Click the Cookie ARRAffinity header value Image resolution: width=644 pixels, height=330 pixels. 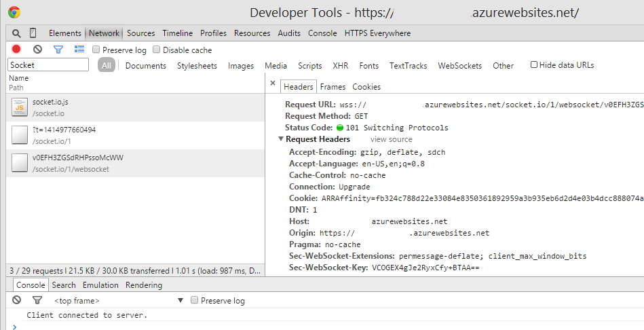[x=482, y=198]
